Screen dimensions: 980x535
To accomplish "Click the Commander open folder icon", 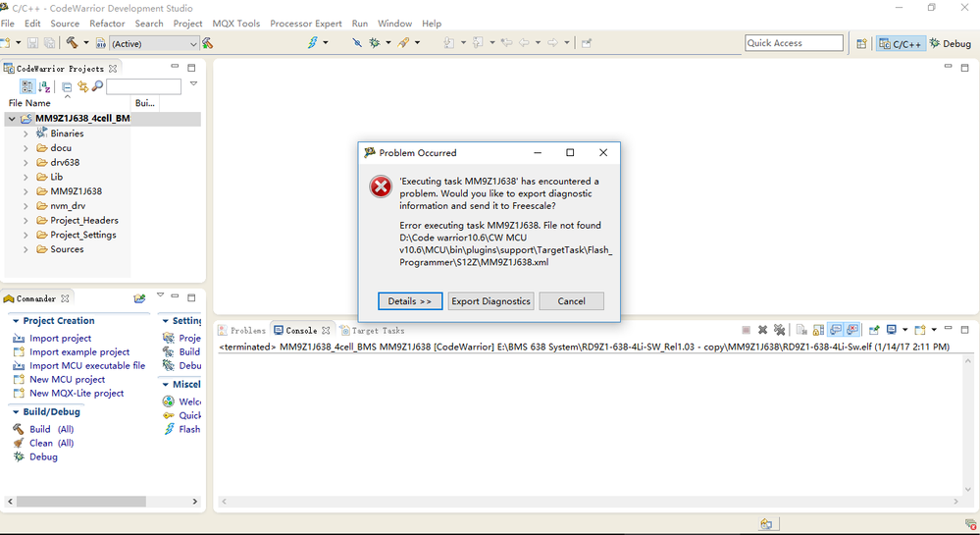I will coord(139,298).
